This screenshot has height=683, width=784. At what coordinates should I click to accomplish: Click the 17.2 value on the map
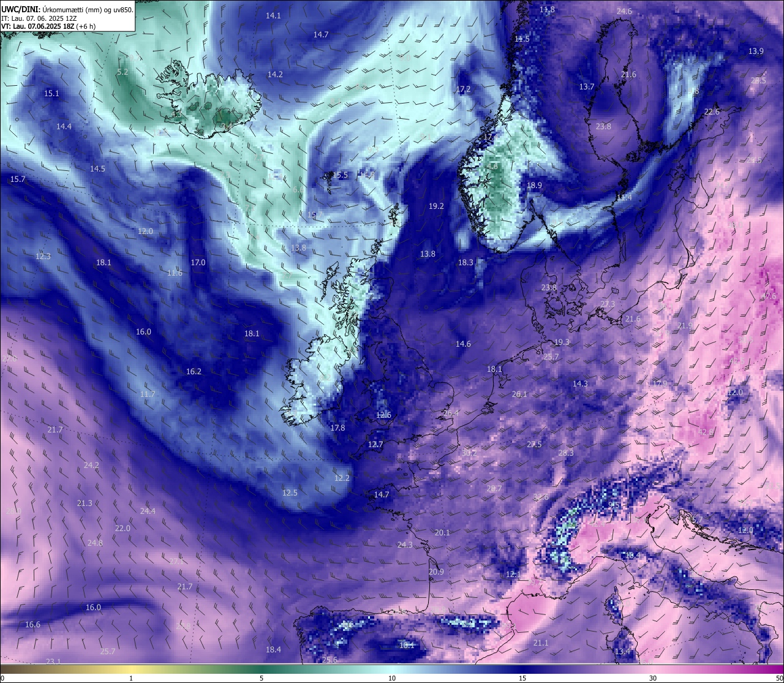[x=464, y=89]
